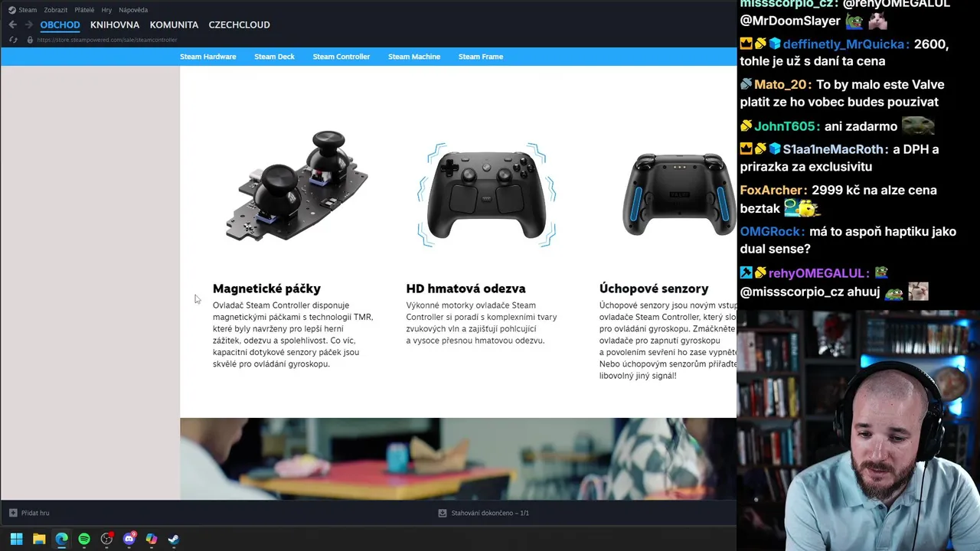Click the Steam logo in the menu bar
The height and width of the screenshot is (551, 980).
(x=11, y=10)
